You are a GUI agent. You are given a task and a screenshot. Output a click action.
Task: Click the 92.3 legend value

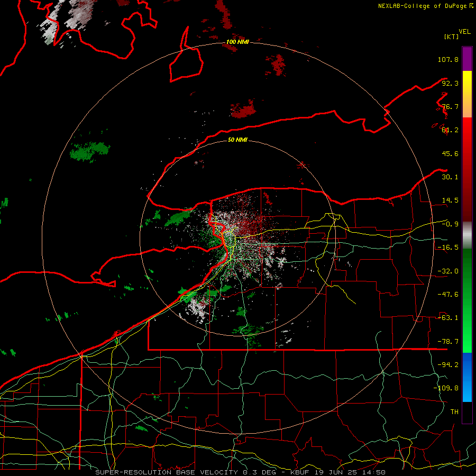pos(450,83)
